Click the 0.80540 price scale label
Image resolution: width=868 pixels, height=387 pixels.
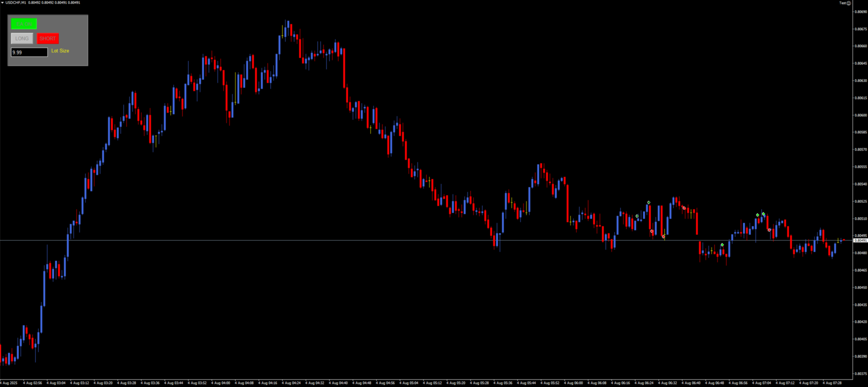860,184
